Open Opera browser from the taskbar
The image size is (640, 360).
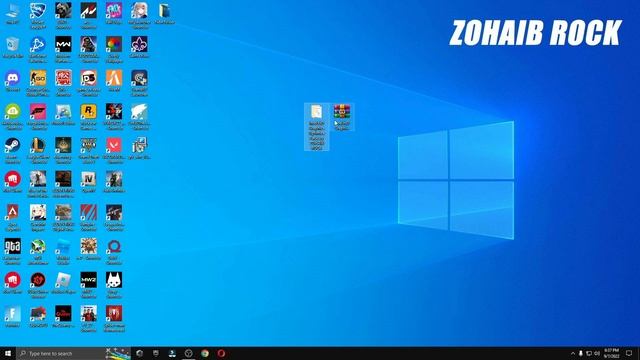221,353
